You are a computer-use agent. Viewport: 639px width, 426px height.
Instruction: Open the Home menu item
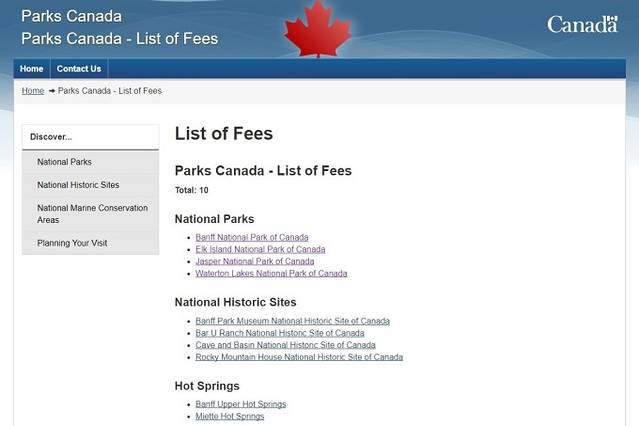(32, 69)
